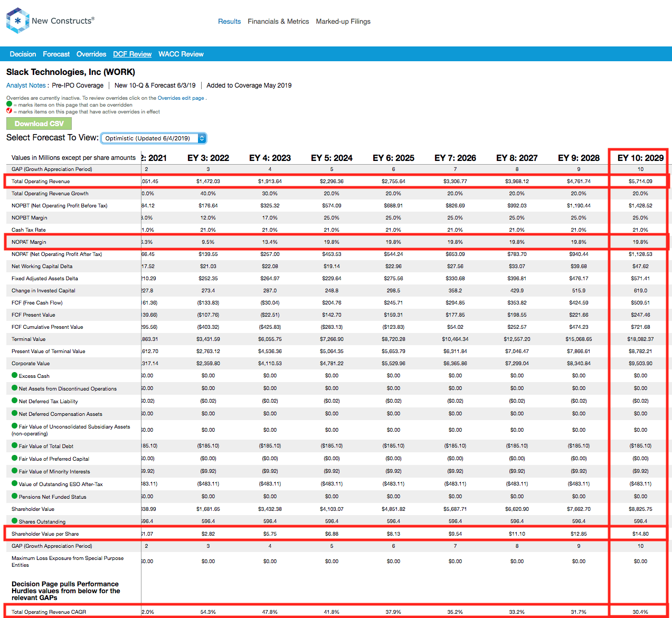Click the EY 8: 2027 column header

[x=517, y=158]
